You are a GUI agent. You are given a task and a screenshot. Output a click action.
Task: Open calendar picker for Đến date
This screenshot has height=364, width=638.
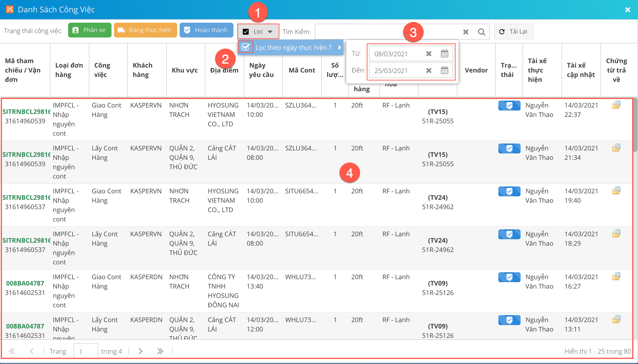coord(444,70)
